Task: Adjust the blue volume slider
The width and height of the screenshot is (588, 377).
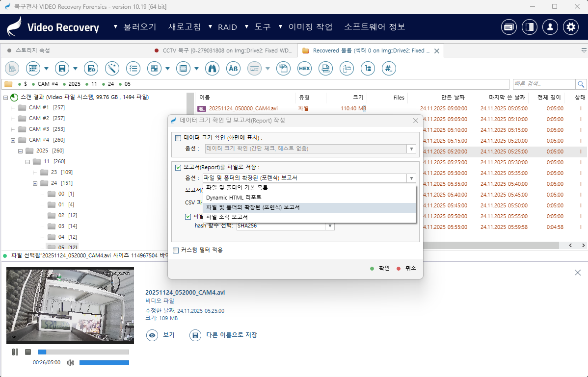Action: tap(104, 362)
